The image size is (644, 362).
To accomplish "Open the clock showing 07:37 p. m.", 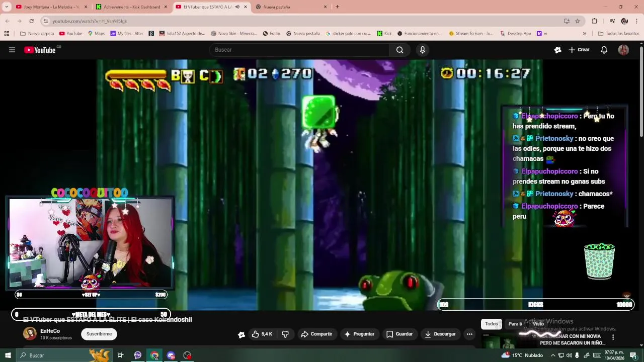I will [614, 355].
